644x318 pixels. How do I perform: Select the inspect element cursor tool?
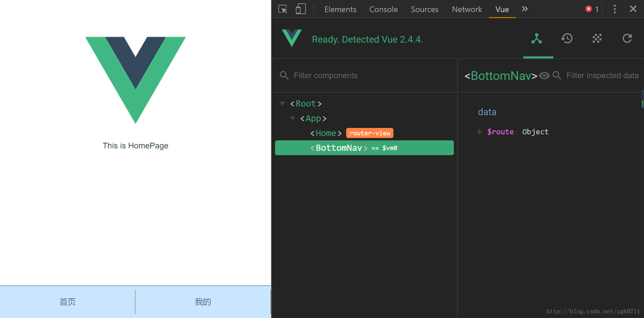click(x=283, y=9)
